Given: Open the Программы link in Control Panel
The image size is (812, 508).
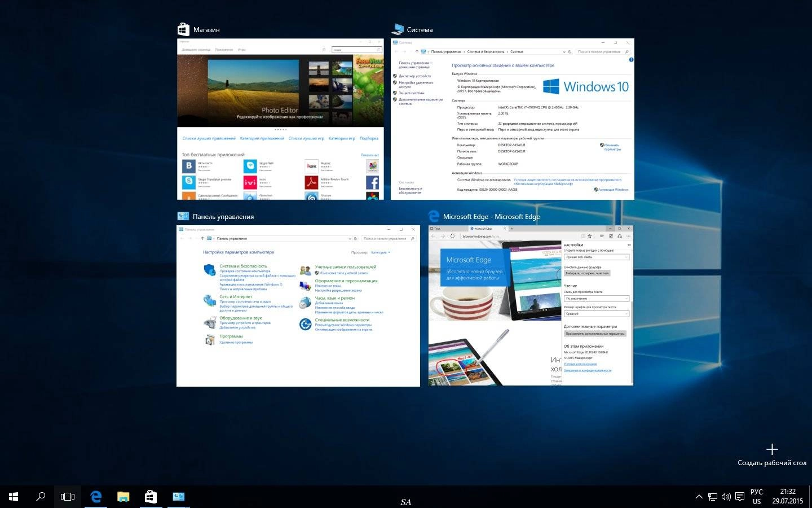Looking at the screenshot, I should 231,336.
